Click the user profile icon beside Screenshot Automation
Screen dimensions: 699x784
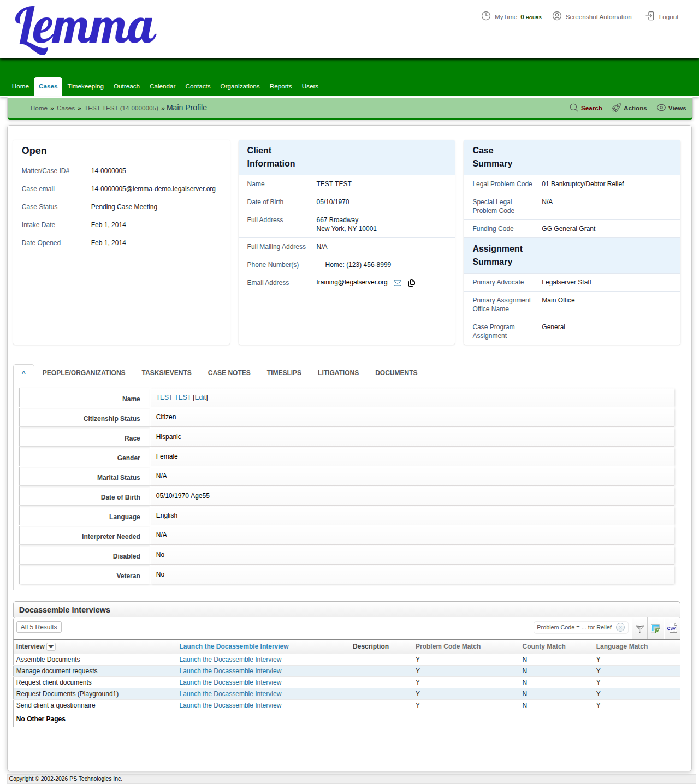557,16
